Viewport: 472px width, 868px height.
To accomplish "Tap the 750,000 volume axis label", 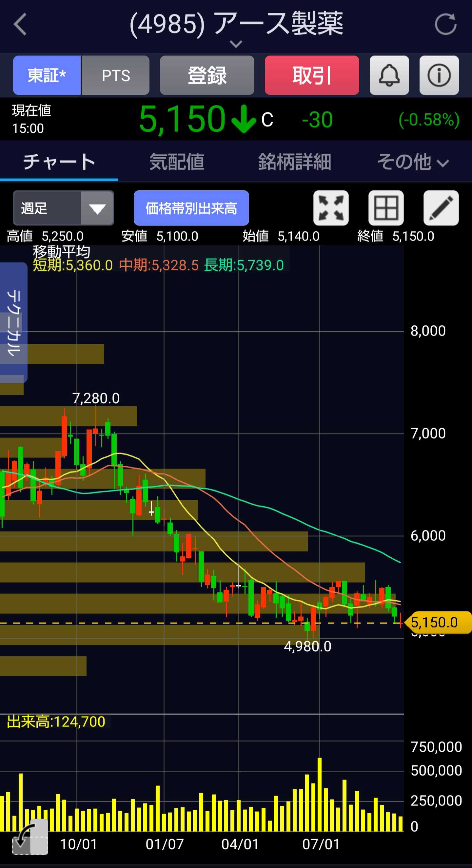I will 436,747.
